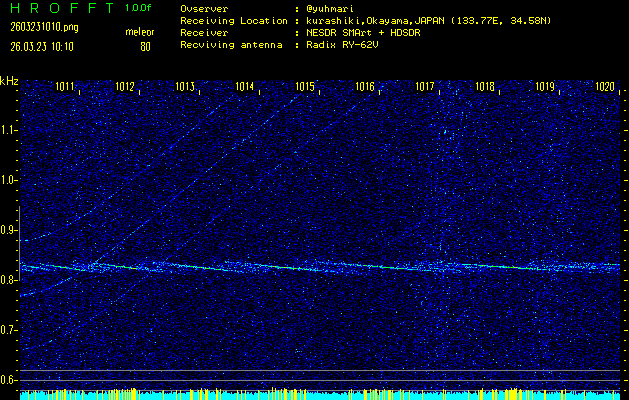Click the kHz axis unit label
Viewport: 629px width, 400px height.
[9, 80]
